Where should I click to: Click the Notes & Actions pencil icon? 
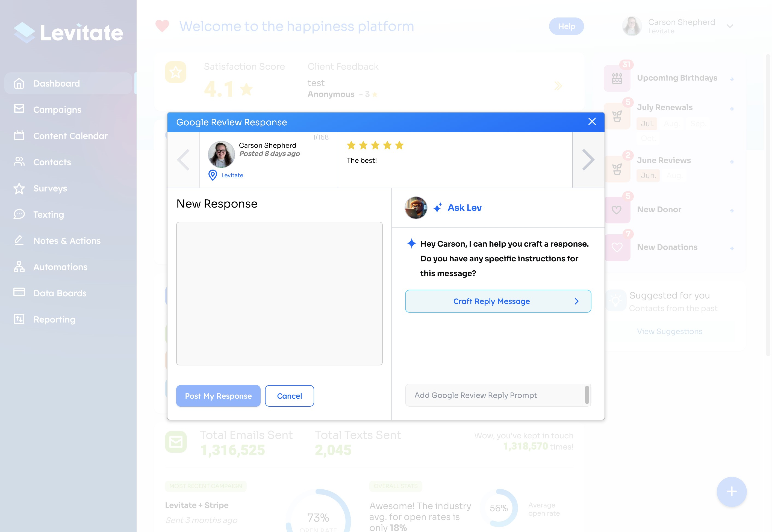19,240
